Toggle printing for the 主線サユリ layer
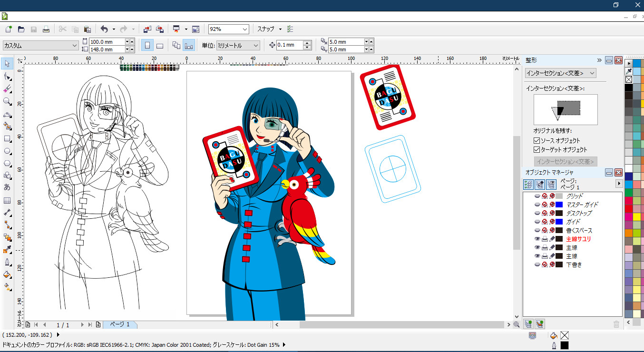The width and height of the screenshot is (644, 352). [x=545, y=239]
